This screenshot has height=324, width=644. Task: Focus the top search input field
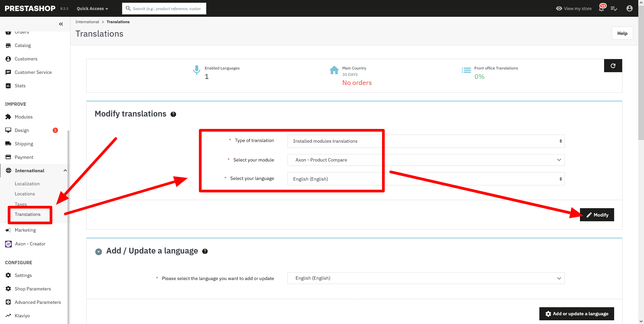[167, 9]
